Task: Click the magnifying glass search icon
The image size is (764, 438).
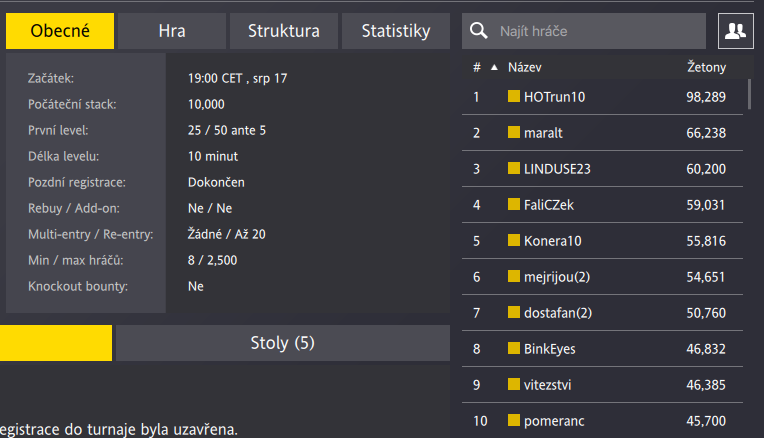Action: [478, 31]
